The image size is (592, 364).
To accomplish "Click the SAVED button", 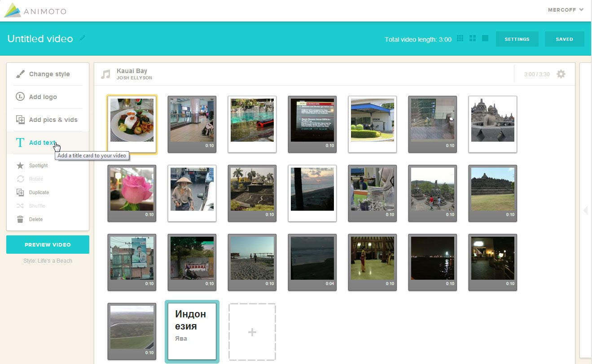I will click(x=564, y=39).
